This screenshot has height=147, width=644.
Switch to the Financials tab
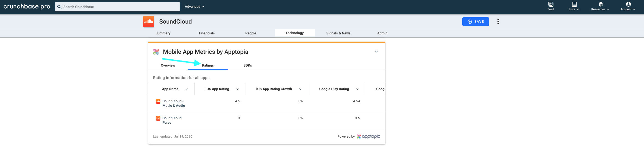point(207,33)
